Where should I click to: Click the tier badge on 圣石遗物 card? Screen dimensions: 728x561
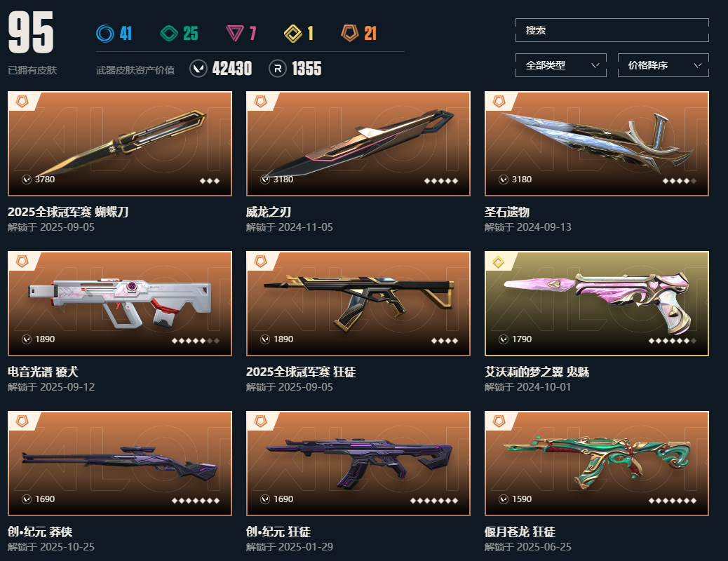(499, 101)
